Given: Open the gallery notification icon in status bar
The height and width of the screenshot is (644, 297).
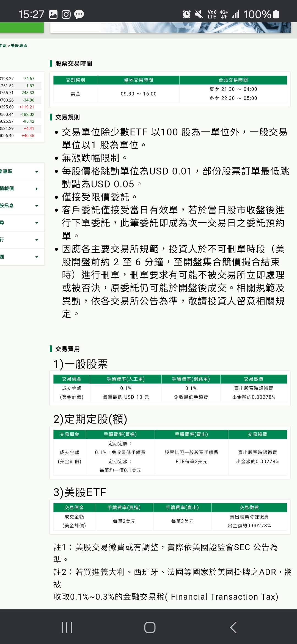Looking at the screenshot, I should (x=53, y=14).
